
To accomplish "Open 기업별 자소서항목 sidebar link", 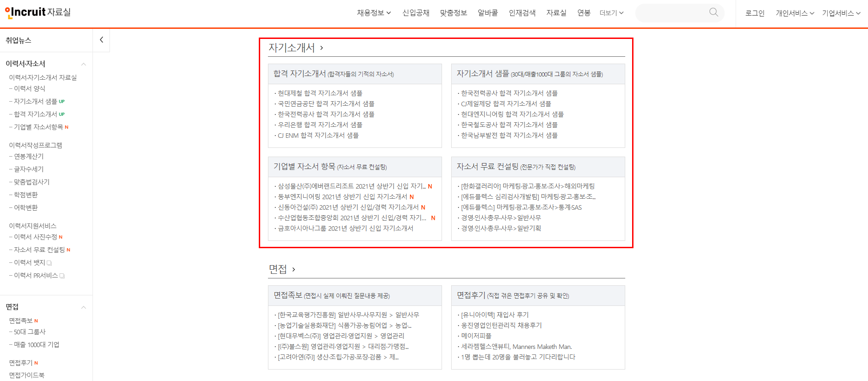I will pos(38,127).
